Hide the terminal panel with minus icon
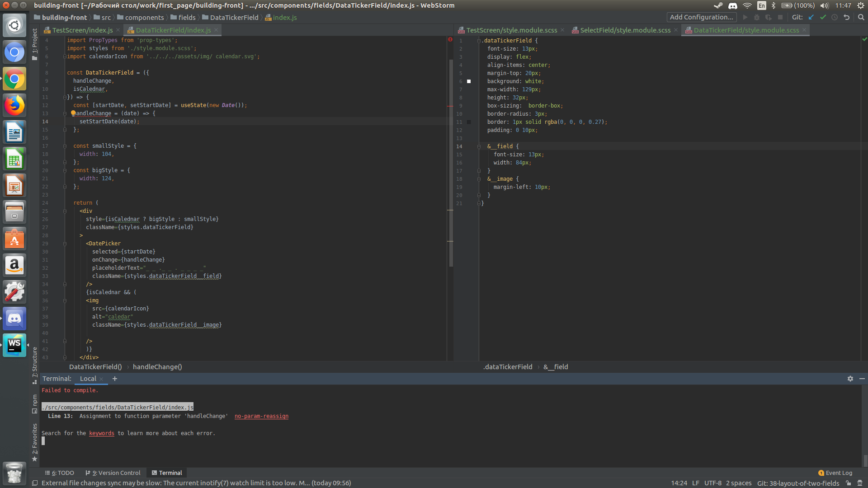This screenshot has width=868, height=488. [862, 379]
